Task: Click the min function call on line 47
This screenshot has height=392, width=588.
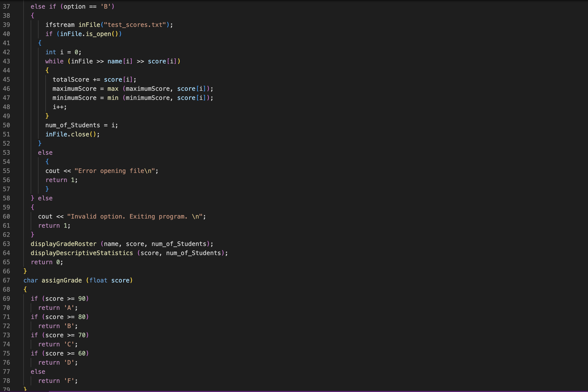Action: pyautogui.click(x=113, y=98)
